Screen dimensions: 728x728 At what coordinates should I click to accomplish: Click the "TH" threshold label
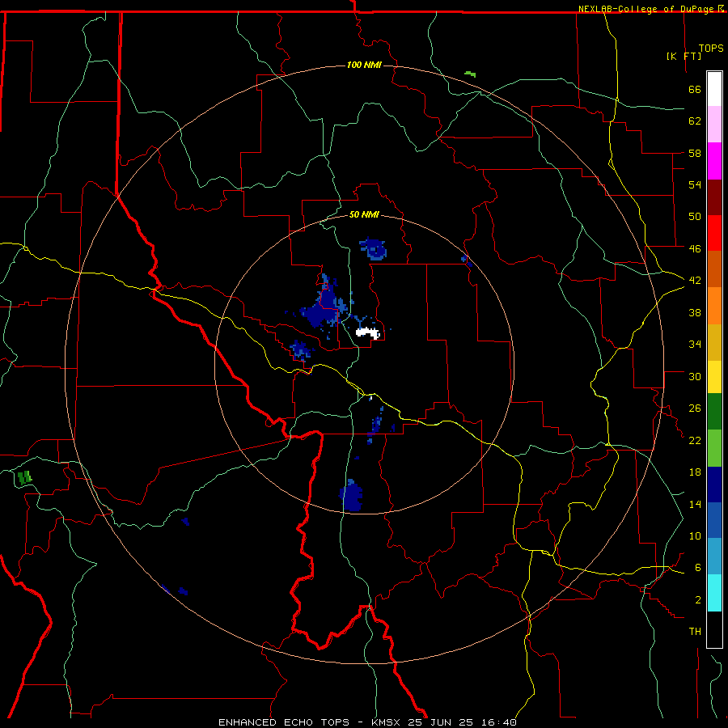(695, 632)
